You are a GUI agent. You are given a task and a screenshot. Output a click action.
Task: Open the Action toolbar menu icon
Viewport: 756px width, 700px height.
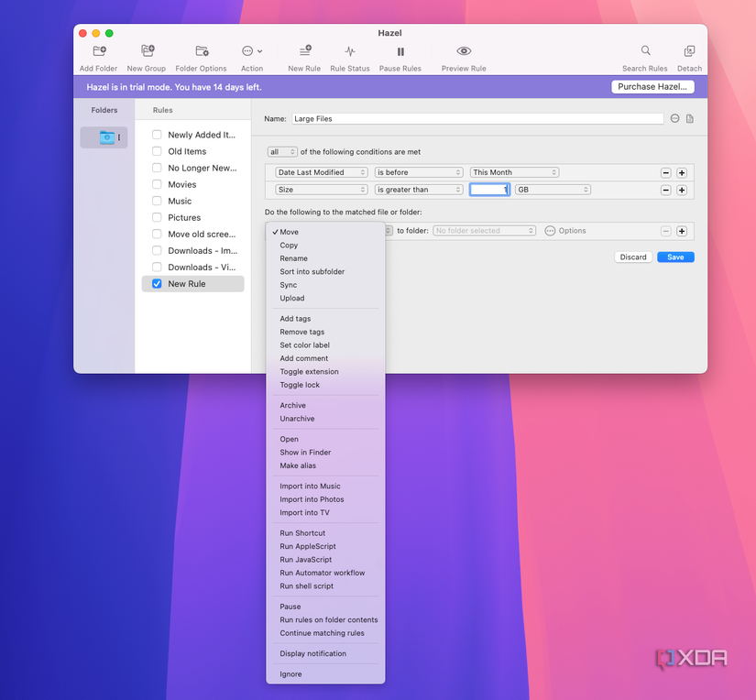[x=252, y=50]
